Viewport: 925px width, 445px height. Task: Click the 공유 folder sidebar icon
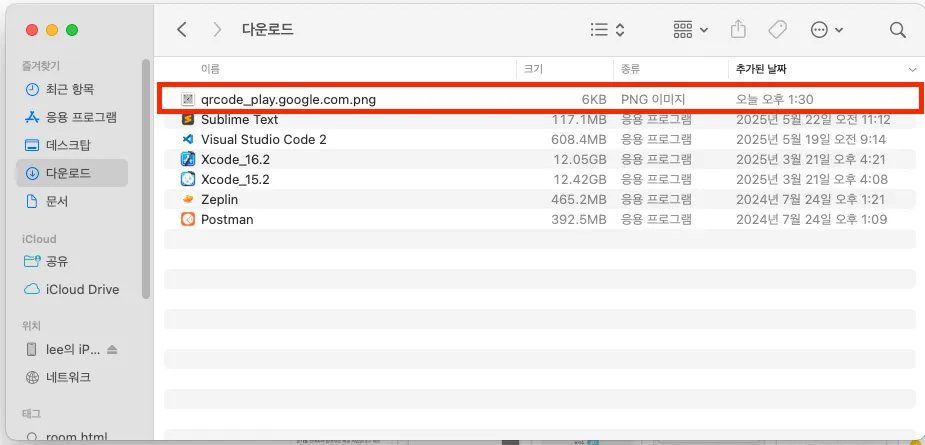point(31,261)
